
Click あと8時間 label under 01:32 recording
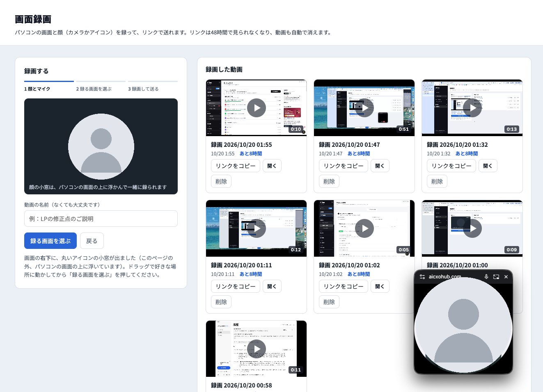pos(467,154)
